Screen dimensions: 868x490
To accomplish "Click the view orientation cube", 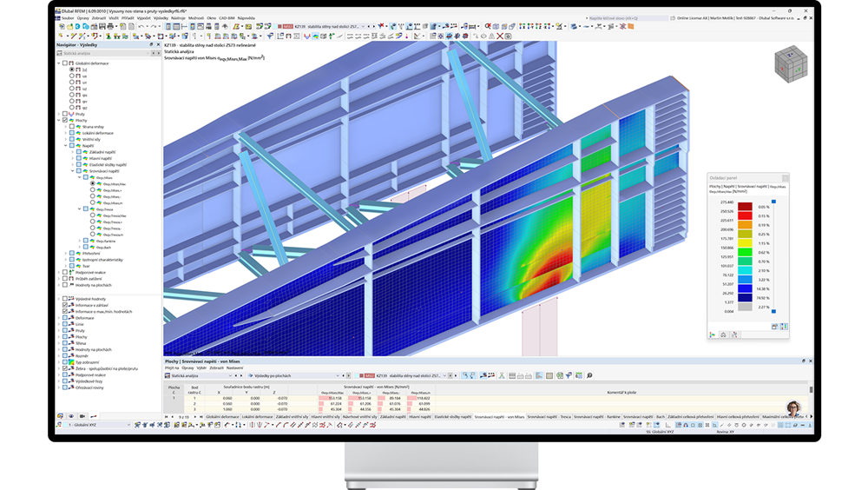I will pos(791,63).
